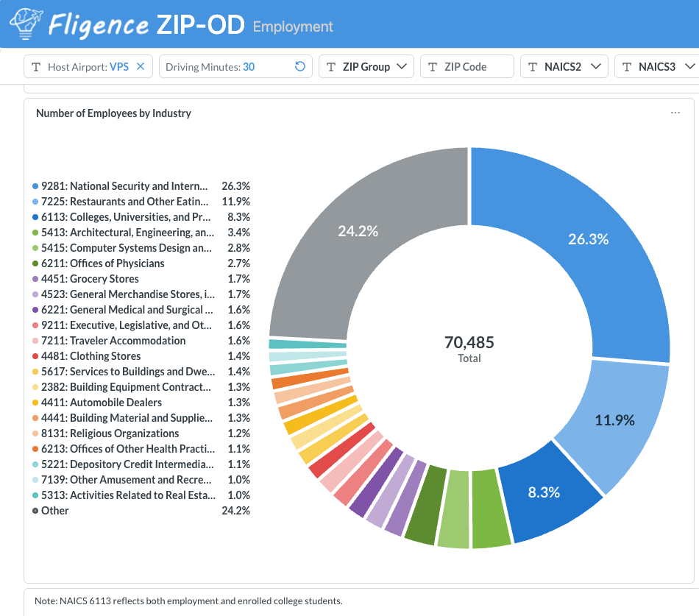Click the 11.9% light blue donut slice
Image resolution: width=699 pixels, height=616 pixels.
[x=614, y=420]
